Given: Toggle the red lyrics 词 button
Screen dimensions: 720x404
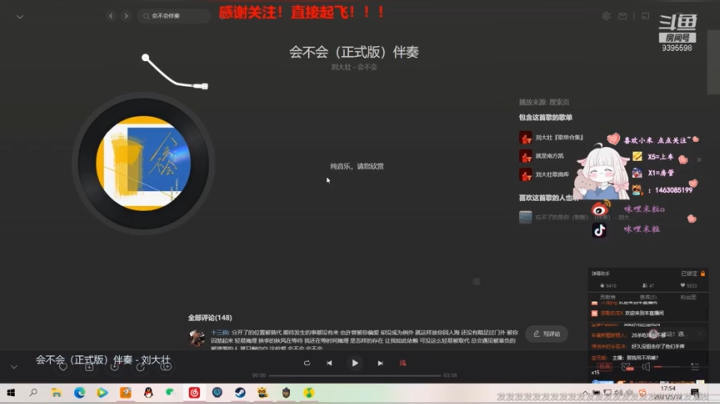Looking at the screenshot, I should [403, 363].
